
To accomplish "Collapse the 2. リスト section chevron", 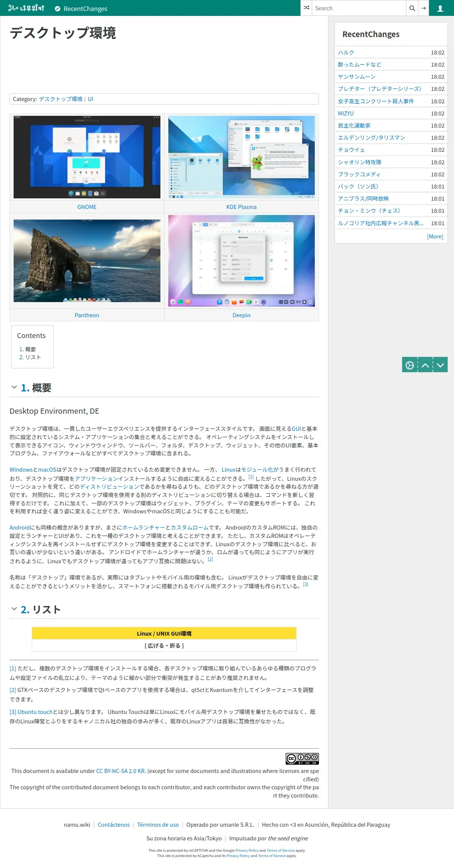I will 14,609.
